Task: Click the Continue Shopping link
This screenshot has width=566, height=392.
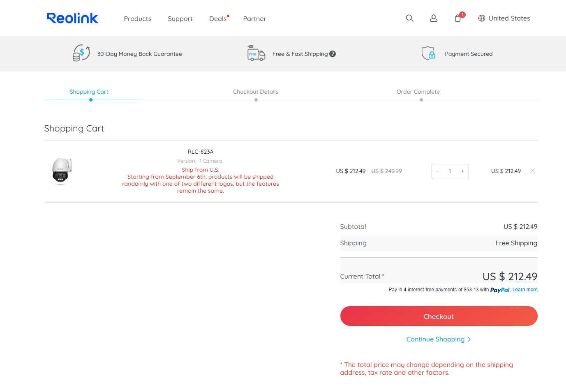Action: point(435,339)
